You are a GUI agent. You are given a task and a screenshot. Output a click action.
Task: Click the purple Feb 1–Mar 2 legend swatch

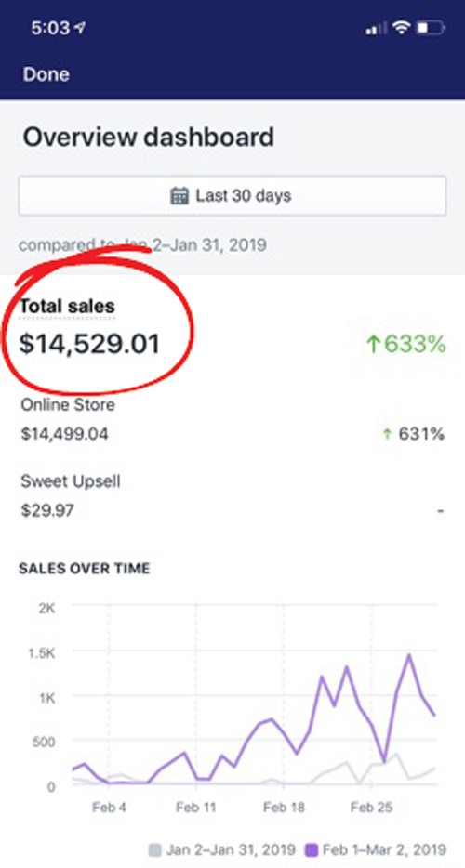312,849
